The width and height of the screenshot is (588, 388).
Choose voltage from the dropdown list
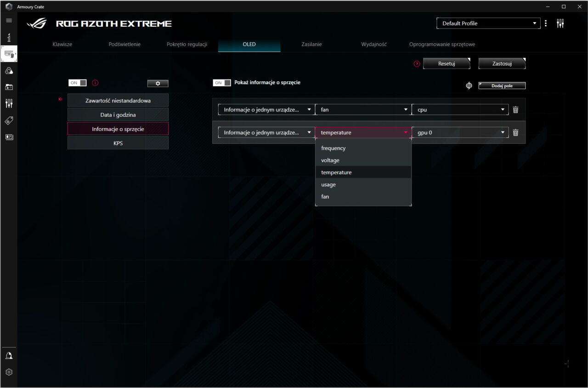363,160
